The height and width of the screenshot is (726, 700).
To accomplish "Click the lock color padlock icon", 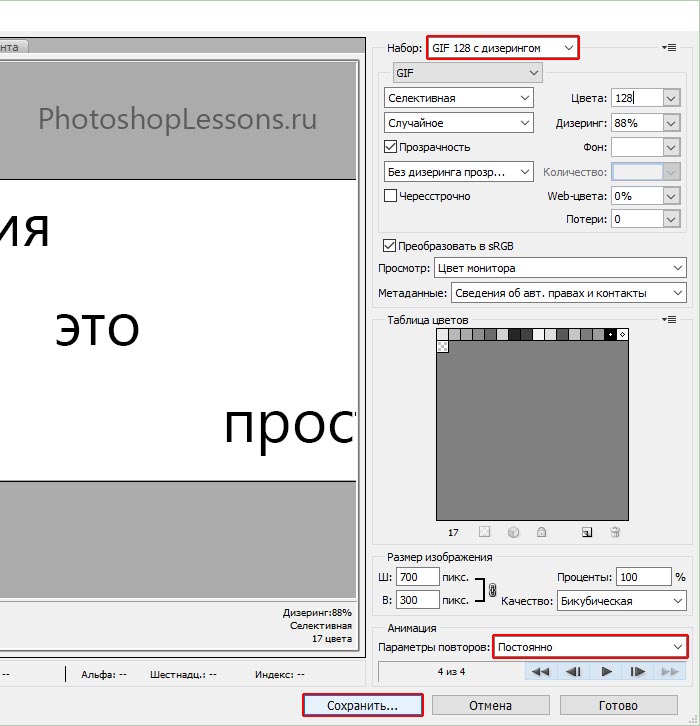I will 541,532.
